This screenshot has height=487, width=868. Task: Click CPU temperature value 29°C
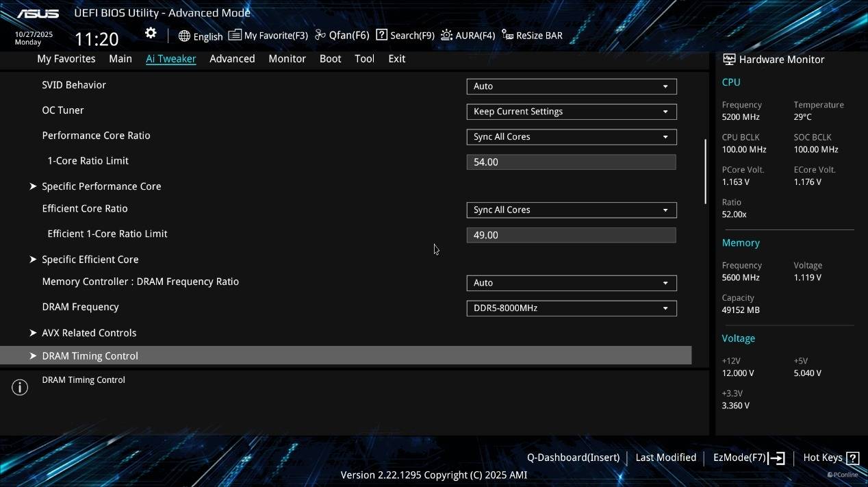(802, 117)
